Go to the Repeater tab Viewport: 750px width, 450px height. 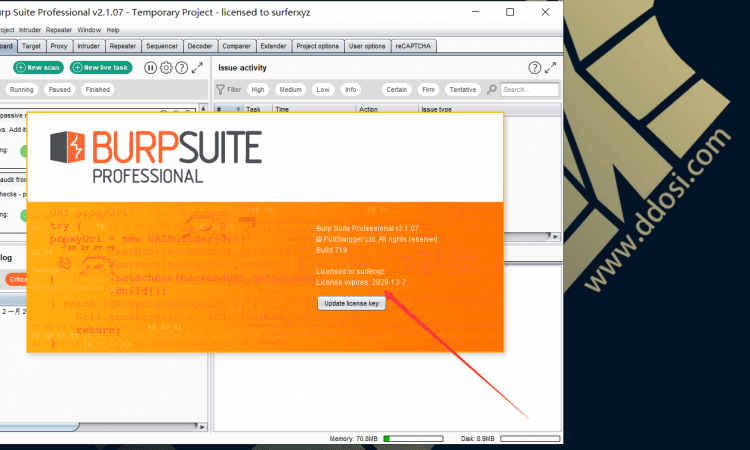tap(123, 46)
